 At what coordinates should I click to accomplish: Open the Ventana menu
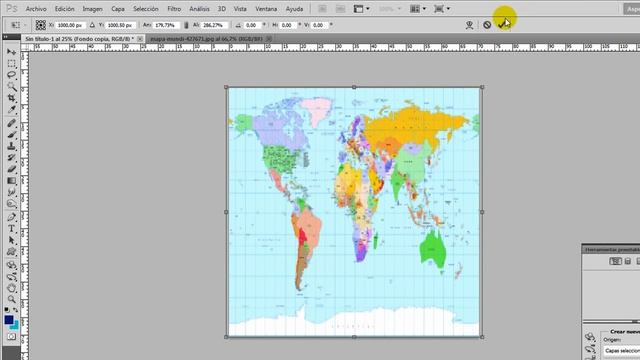coord(266,9)
